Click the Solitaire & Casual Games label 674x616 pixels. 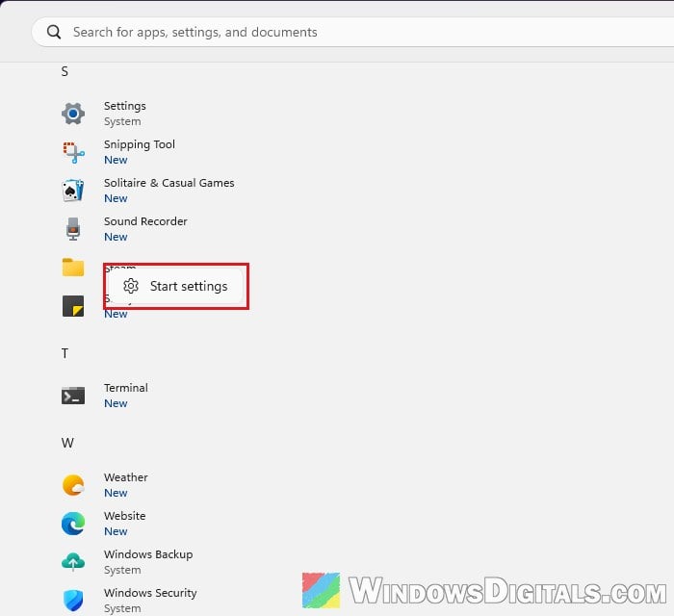coord(168,183)
